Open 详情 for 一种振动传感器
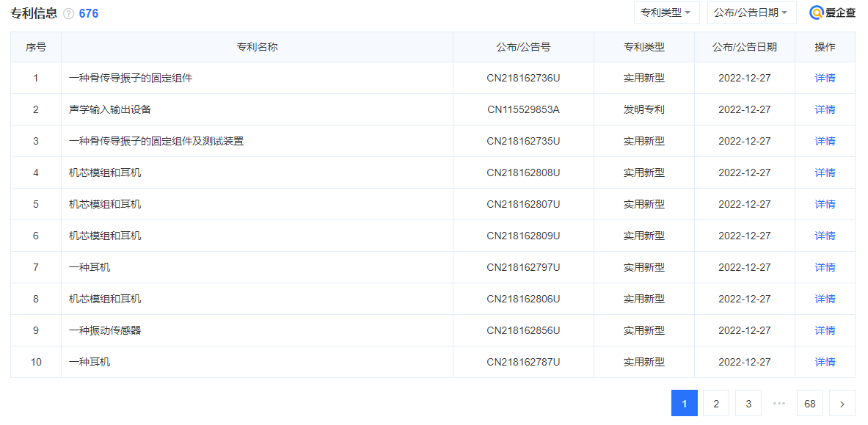The height and width of the screenshot is (425, 868). tap(825, 331)
